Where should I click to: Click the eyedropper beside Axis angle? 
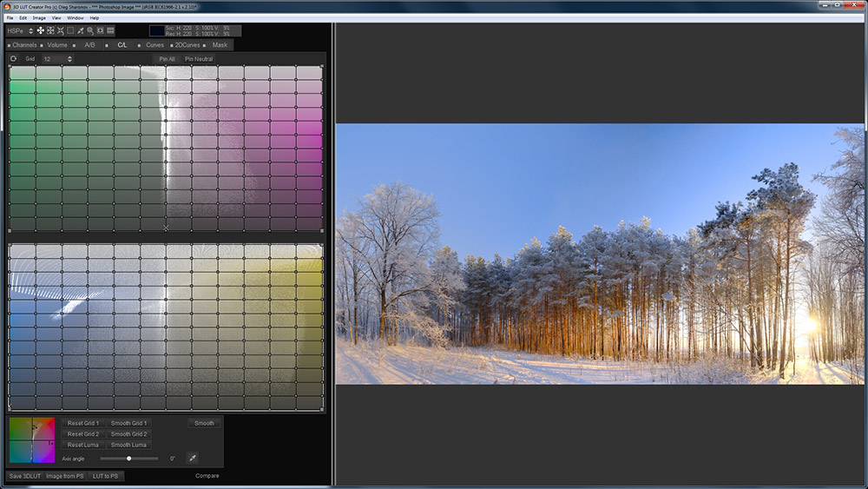point(192,458)
